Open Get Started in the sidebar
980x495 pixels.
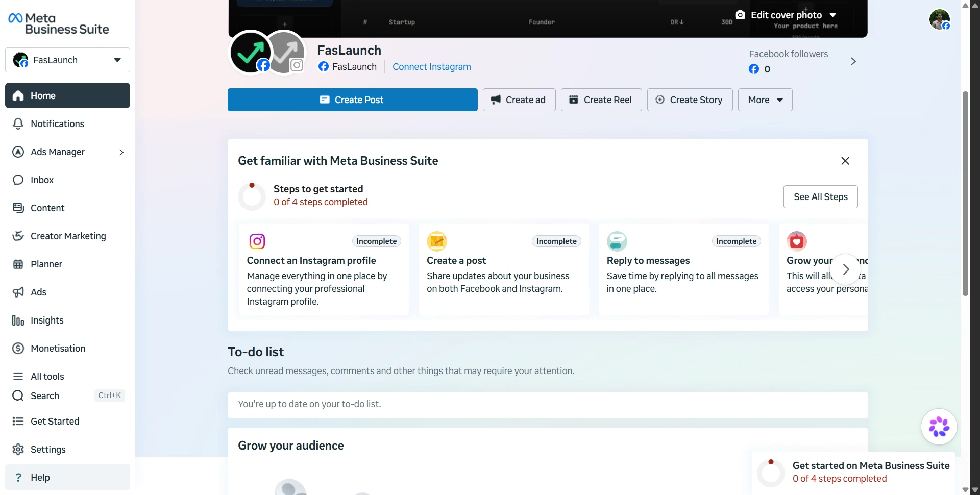(x=67, y=421)
